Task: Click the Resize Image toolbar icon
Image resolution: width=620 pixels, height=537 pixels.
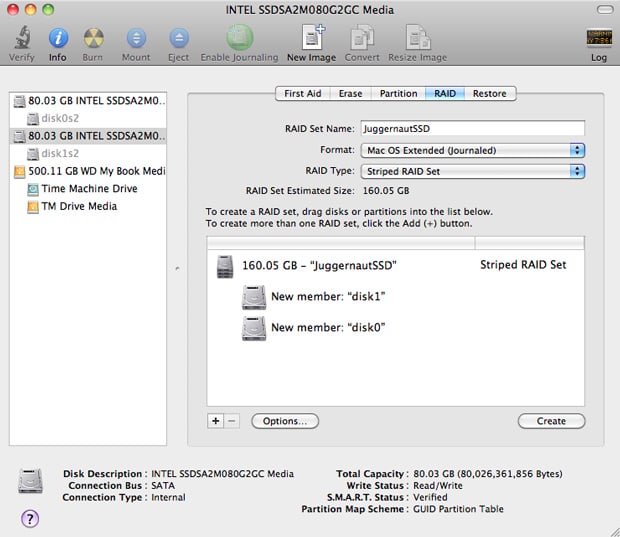Action: 418,38
